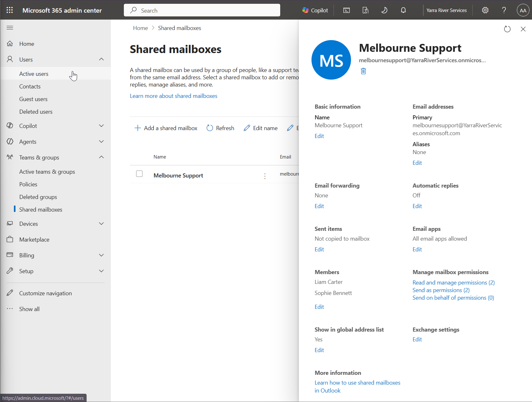
Task: Open Read and manage permissions (2)
Action: coord(453,282)
